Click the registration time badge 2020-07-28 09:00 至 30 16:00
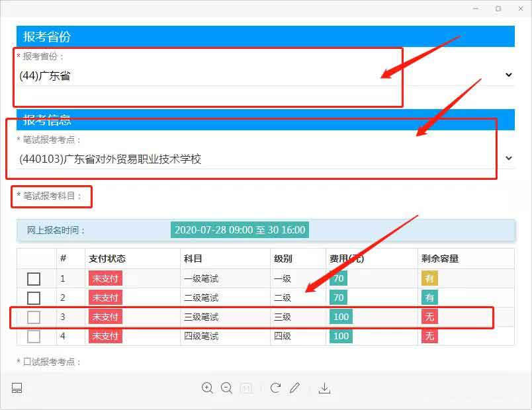532x410 pixels. 240,230
